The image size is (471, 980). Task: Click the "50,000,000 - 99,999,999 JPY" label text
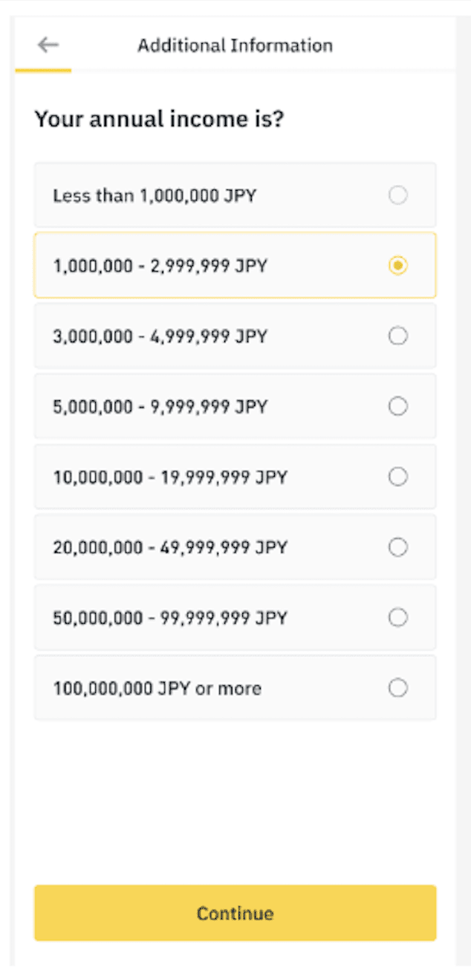[169, 618]
